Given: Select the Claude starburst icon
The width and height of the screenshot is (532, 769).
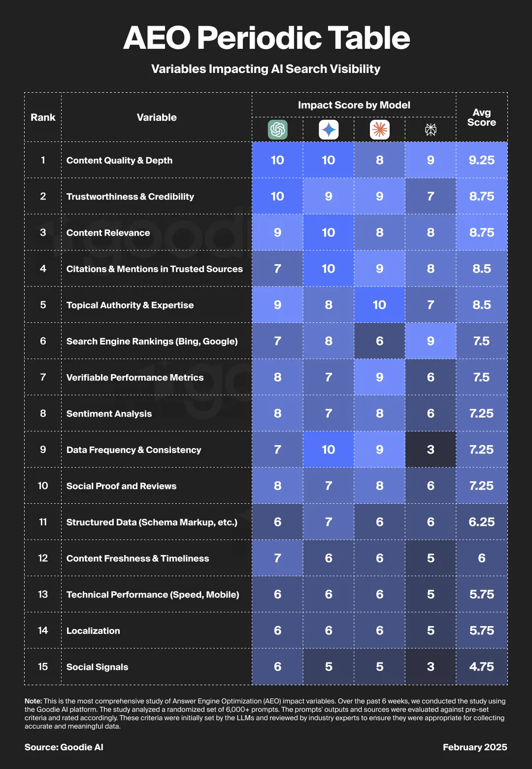Looking at the screenshot, I should [379, 130].
